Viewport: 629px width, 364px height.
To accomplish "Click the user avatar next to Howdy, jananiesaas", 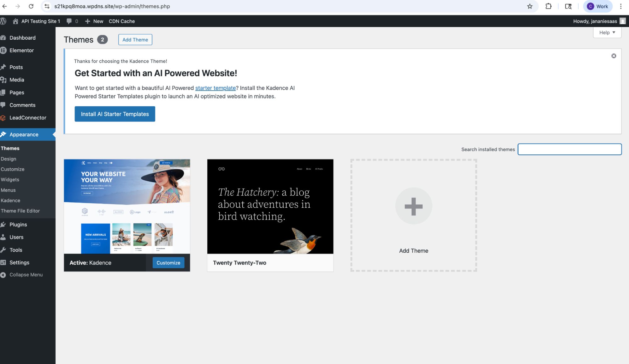I will [623, 21].
